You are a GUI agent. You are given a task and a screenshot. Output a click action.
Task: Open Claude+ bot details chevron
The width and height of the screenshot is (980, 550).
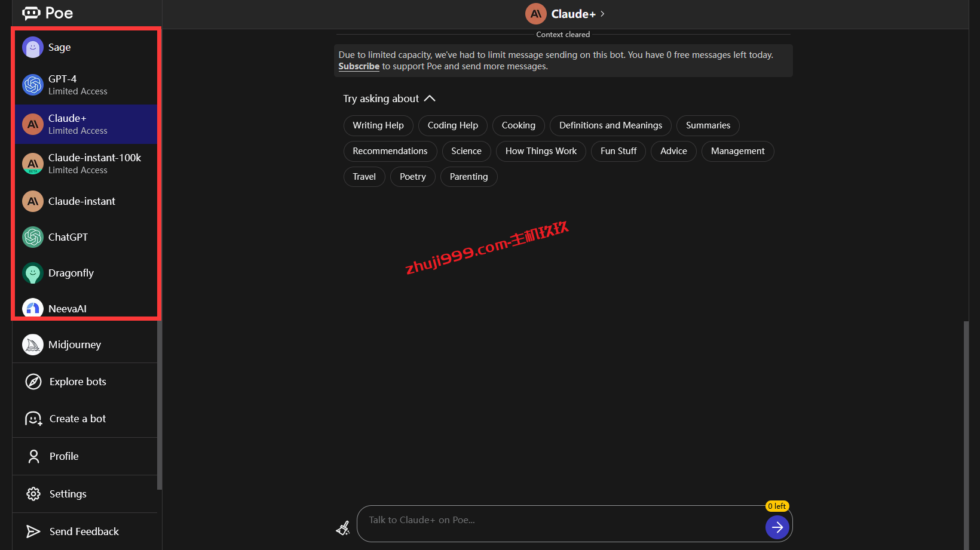pyautogui.click(x=602, y=14)
